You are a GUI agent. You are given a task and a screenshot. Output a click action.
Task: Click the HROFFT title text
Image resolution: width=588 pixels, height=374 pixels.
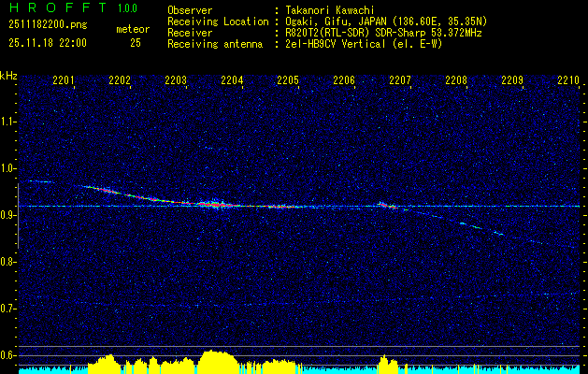(x=58, y=7)
